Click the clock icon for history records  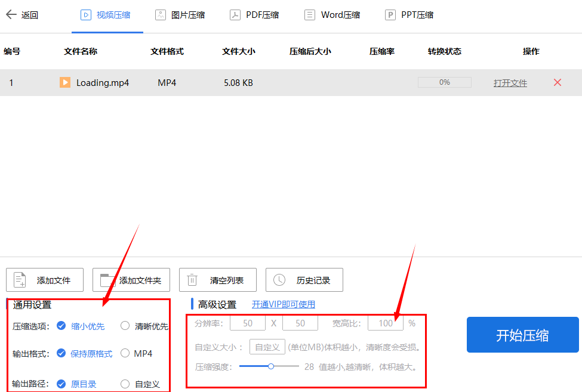coord(279,280)
